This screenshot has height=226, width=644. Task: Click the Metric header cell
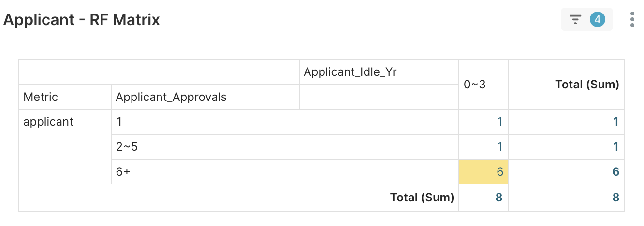(41, 97)
